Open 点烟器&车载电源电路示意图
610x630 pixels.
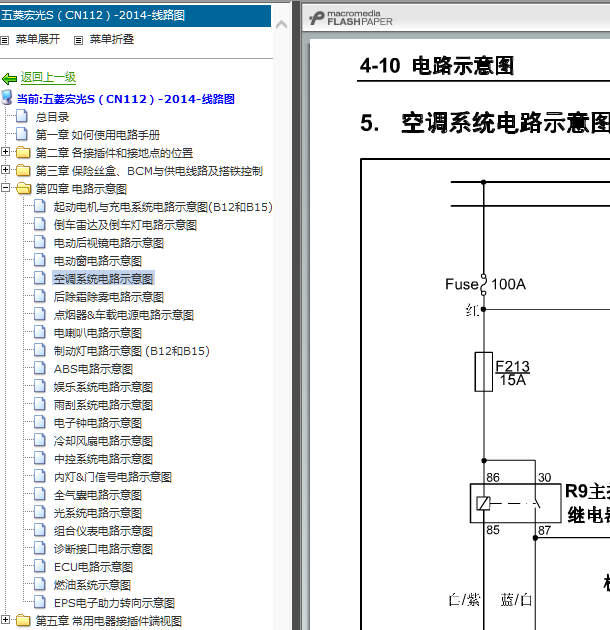[124, 315]
